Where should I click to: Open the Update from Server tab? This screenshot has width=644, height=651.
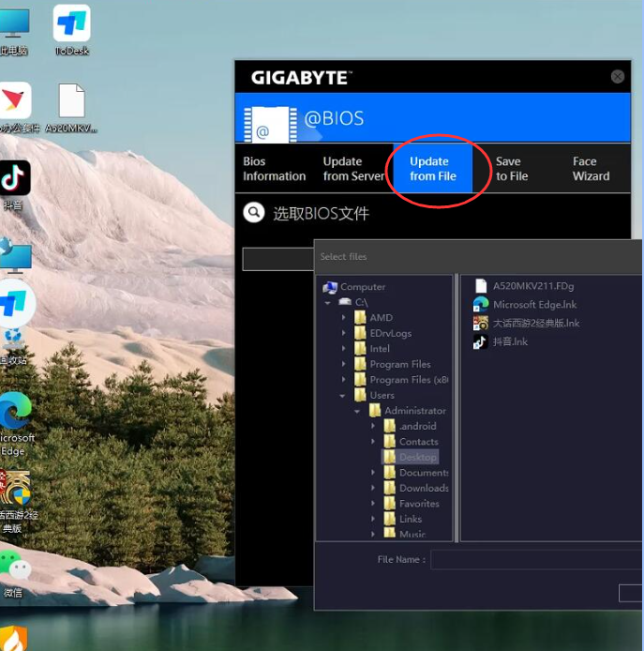click(353, 169)
